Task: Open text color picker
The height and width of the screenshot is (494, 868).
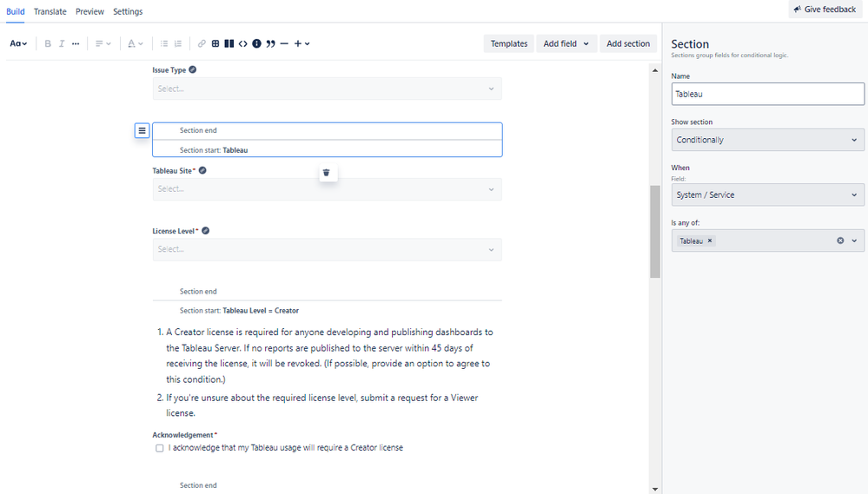Action: click(135, 43)
